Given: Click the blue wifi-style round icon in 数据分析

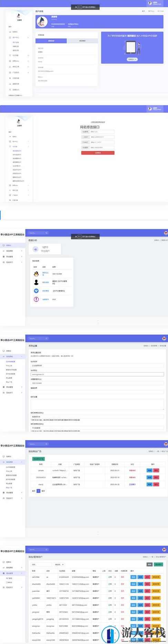Looking at the screenshot, I should click(x=36, y=291).
